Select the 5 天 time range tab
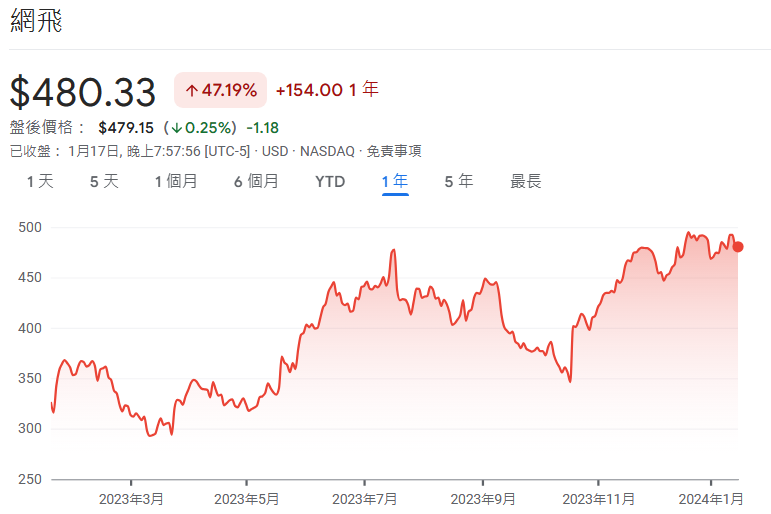771x514 pixels. click(x=104, y=181)
